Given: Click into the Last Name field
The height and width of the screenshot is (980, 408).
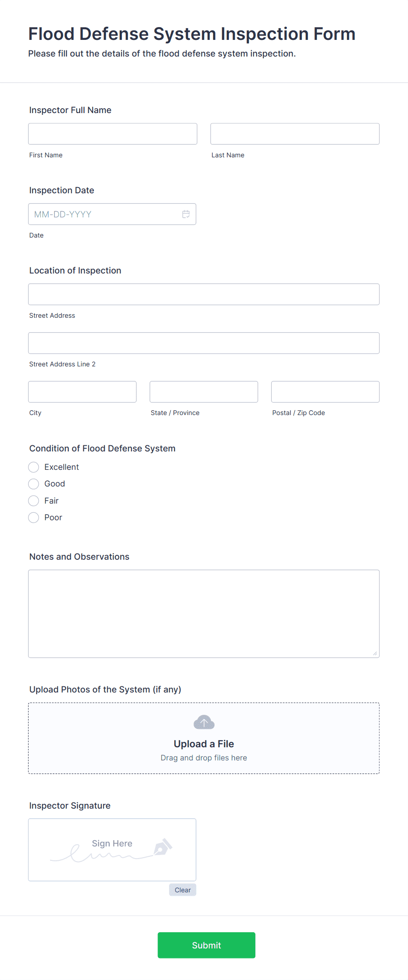Looking at the screenshot, I should click(295, 134).
